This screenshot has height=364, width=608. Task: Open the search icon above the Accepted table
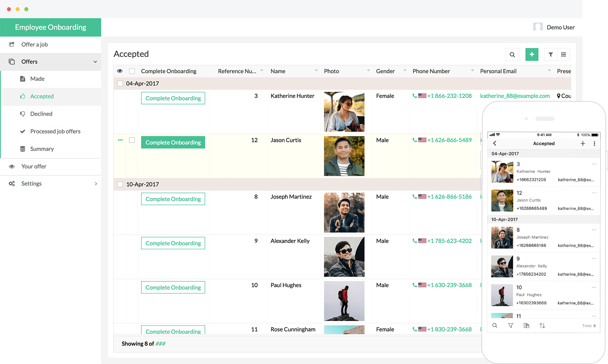click(512, 54)
